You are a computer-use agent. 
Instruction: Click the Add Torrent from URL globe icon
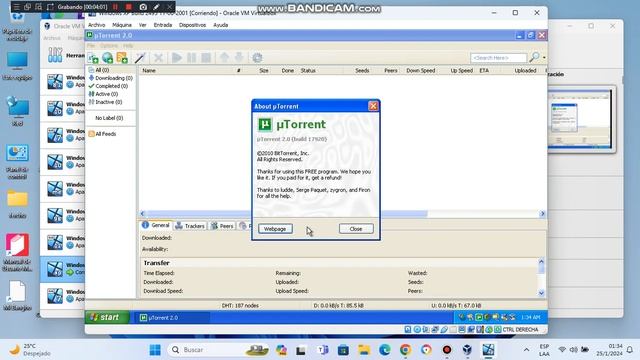(x=108, y=58)
